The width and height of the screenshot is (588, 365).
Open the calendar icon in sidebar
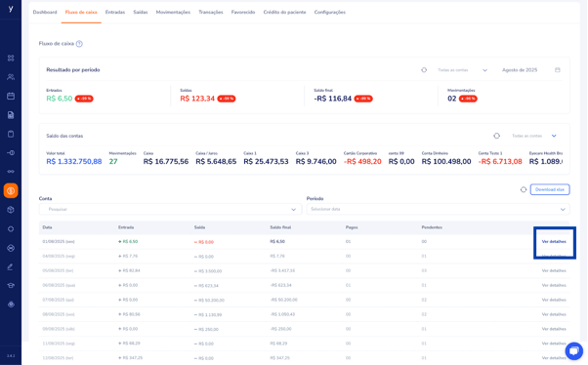pyautogui.click(x=11, y=96)
